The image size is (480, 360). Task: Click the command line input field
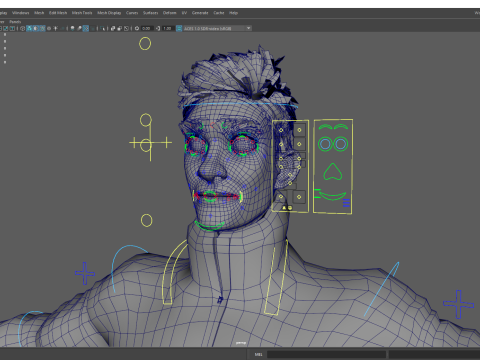[326, 354]
